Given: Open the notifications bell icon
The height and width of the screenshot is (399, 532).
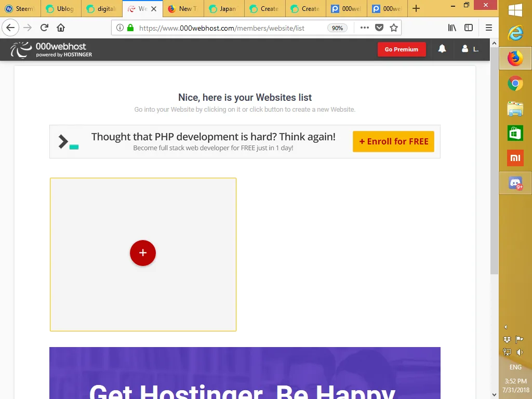Looking at the screenshot, I should [x=442, y=49].
